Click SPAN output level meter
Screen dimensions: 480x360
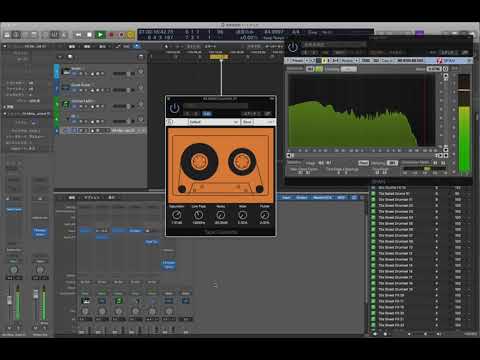click(x=464, y=123)
